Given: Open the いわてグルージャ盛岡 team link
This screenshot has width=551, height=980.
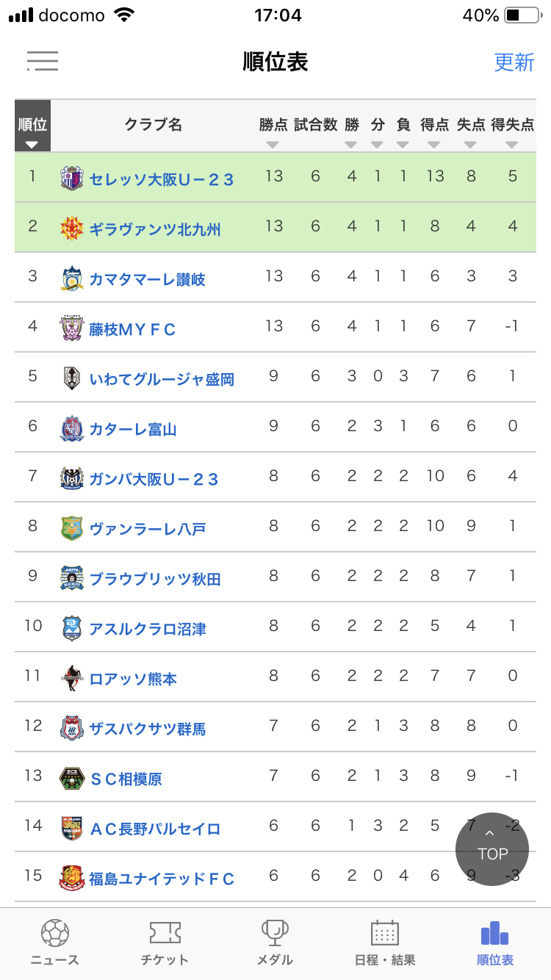Looking at the screenshot, I should click(162, 379).
